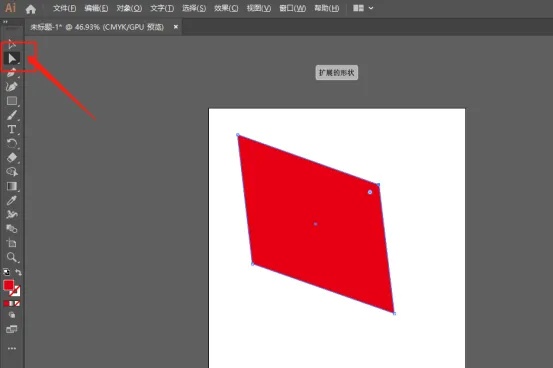Open the drawing modes icon
Viewport: 553px width, 368px height.
click(12, 315)
